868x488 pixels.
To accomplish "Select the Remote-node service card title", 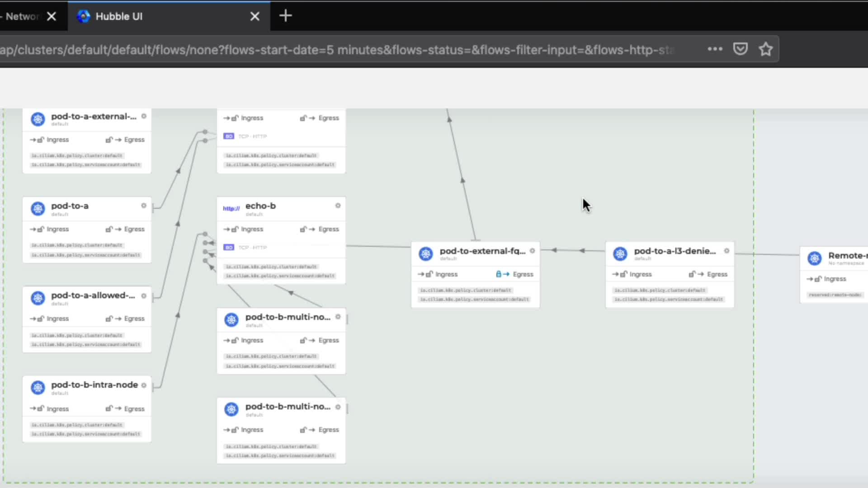I will (x=847, y=255).
